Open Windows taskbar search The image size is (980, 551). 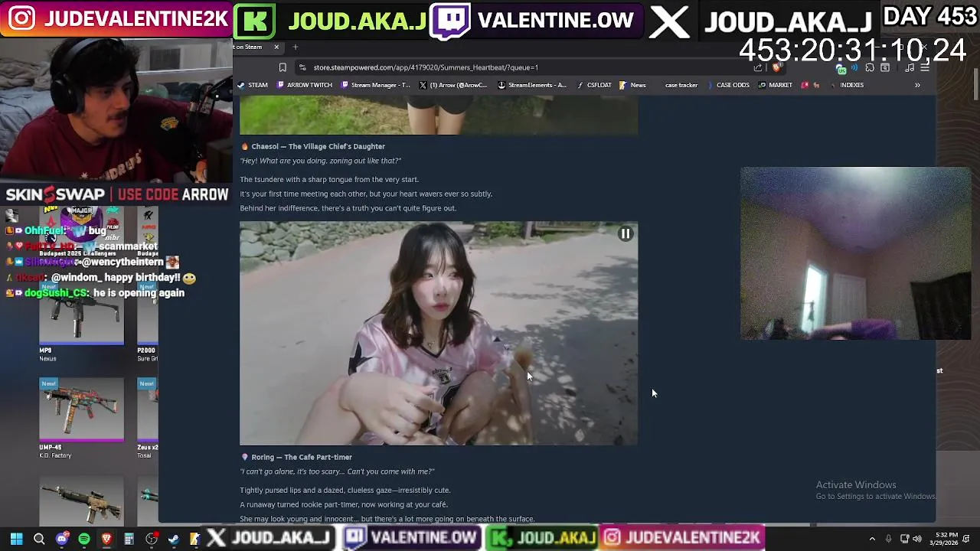39,539
